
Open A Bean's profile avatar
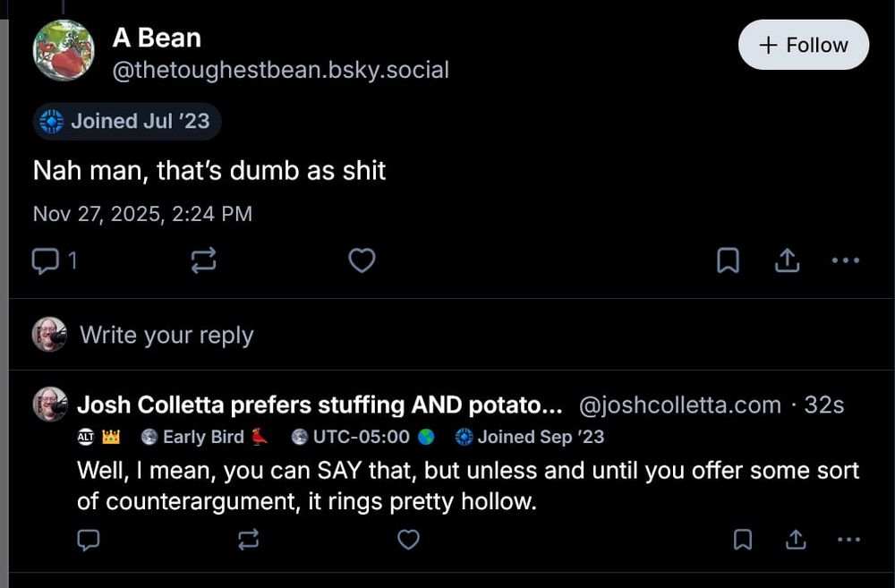tap(63, 49)
